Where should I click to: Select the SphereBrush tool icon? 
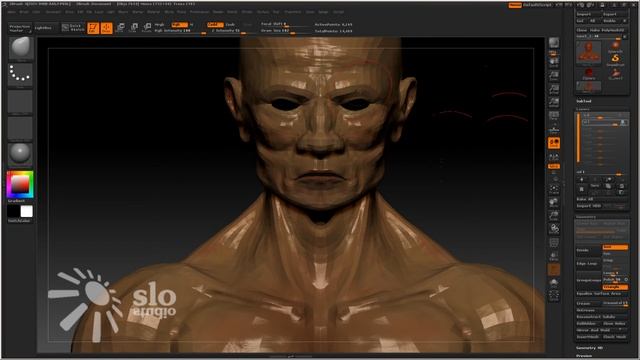click(x=615, y=47)
